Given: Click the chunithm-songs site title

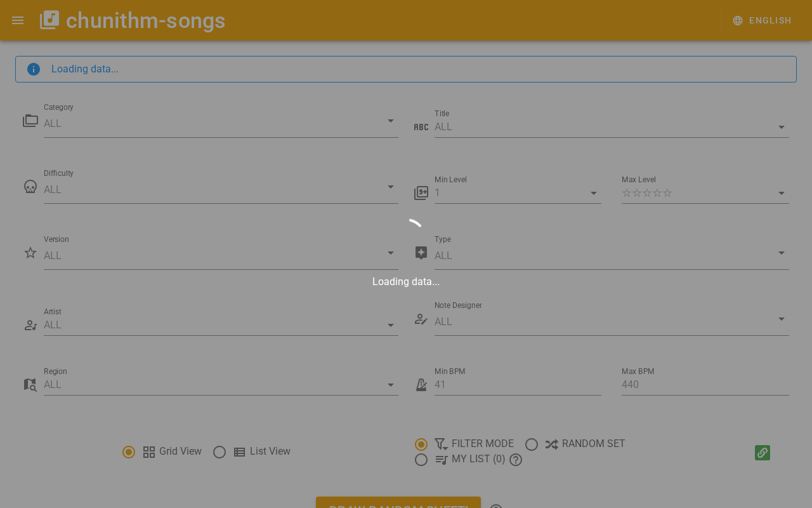Looking at the screenshot, I should [x=145, y=20].
